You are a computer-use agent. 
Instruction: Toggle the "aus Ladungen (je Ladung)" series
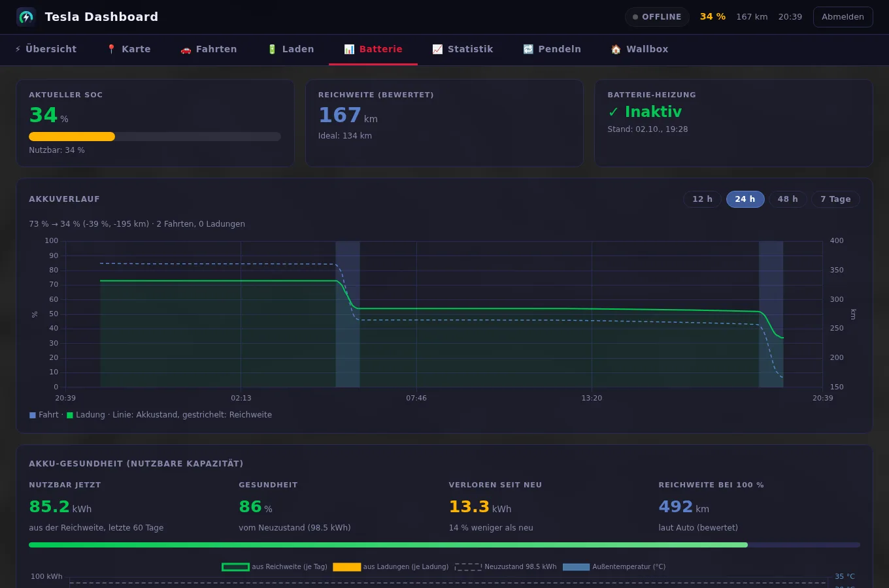(391, 567)
